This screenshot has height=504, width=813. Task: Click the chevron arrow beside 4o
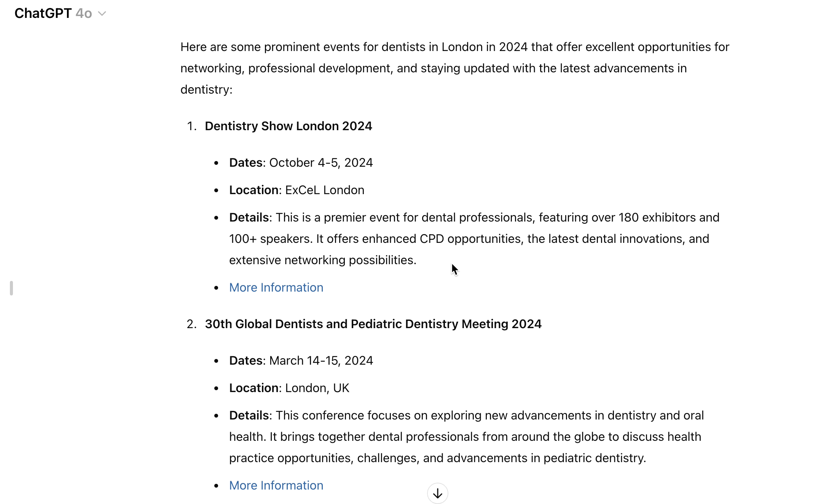point(102,14)
